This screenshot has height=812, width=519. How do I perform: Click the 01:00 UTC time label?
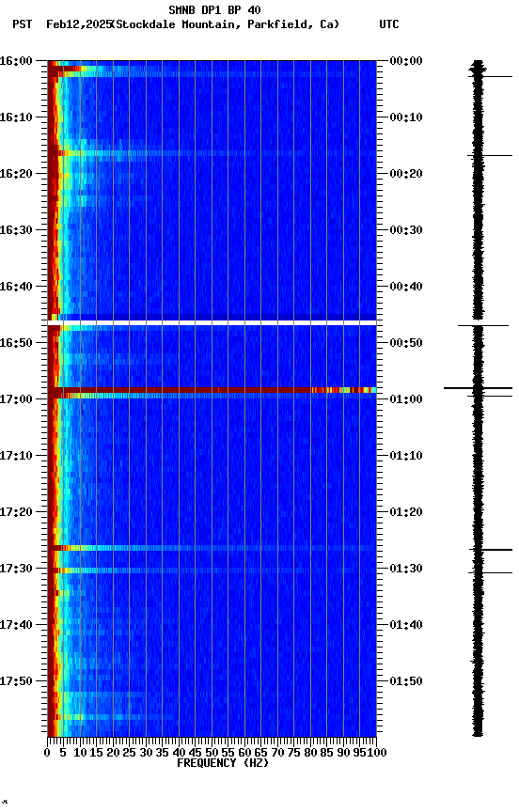[406, 399]
